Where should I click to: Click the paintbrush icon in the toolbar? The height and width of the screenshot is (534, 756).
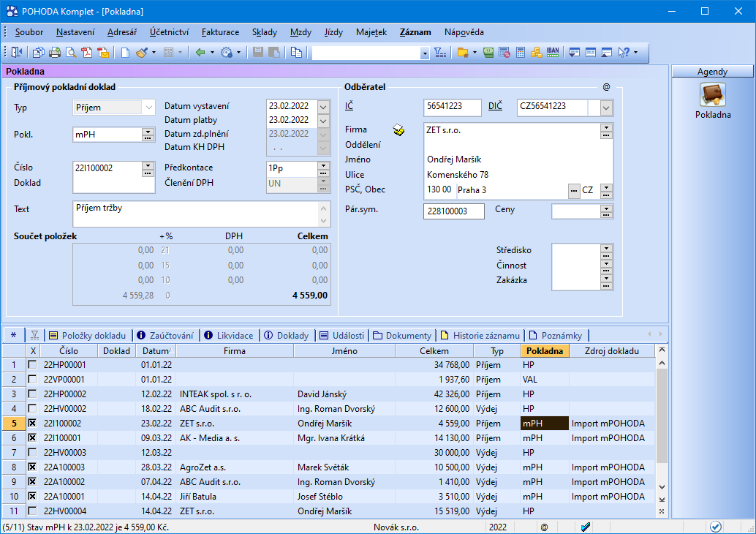point(141,52)
